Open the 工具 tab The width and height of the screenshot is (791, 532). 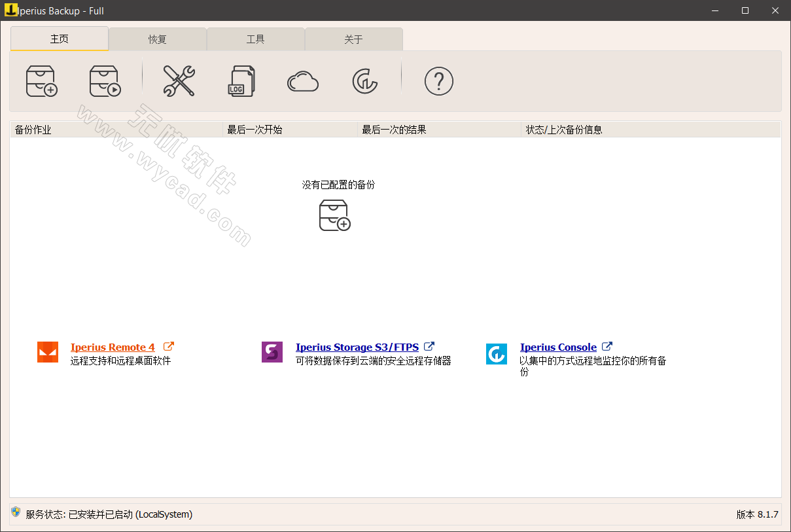(255, 39)
